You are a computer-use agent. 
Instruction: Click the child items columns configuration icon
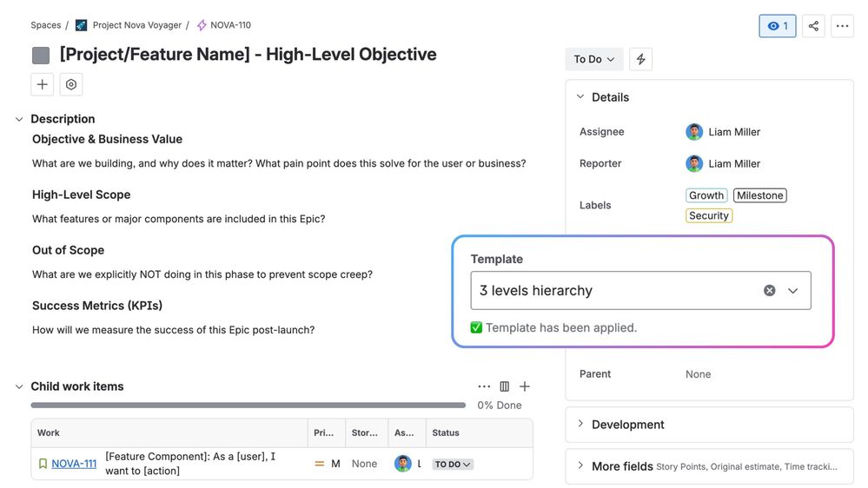coord(504,386)
